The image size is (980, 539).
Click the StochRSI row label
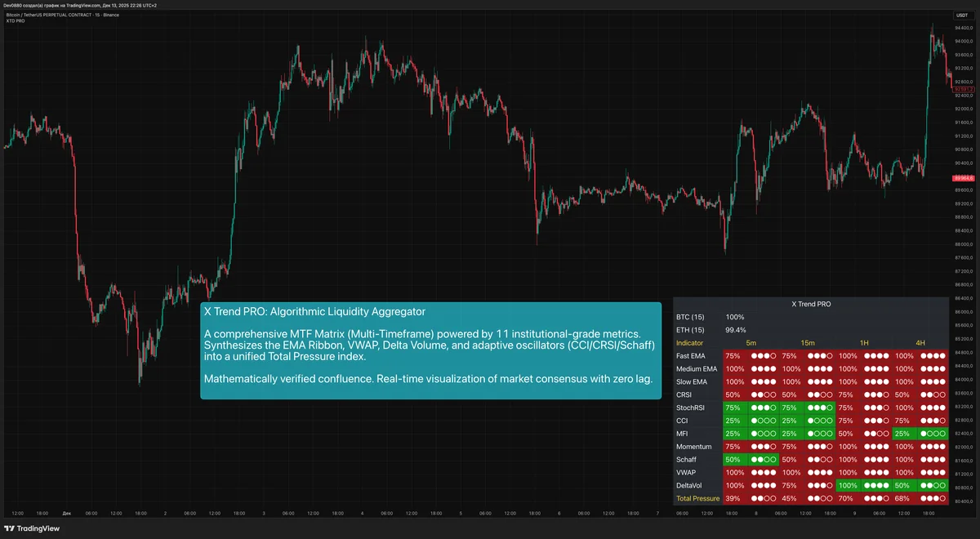tap(691, 408)
